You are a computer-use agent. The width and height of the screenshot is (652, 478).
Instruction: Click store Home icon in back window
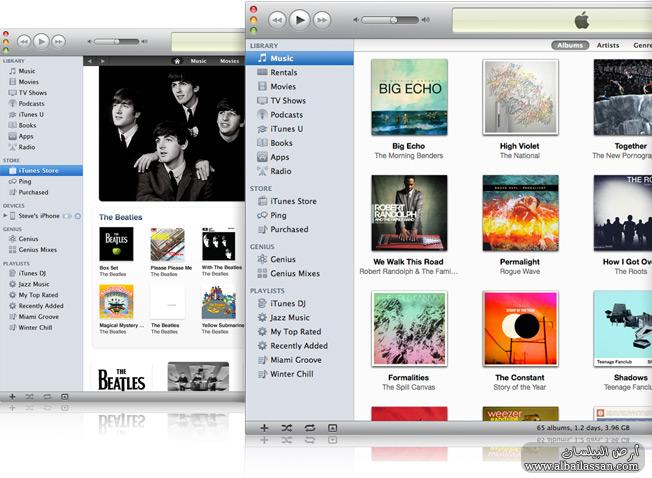pos(177,61)
